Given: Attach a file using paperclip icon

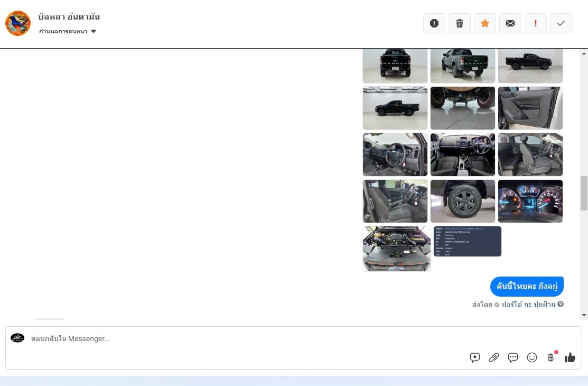Looking at the screenshot, I should click(x=494, y=357).
